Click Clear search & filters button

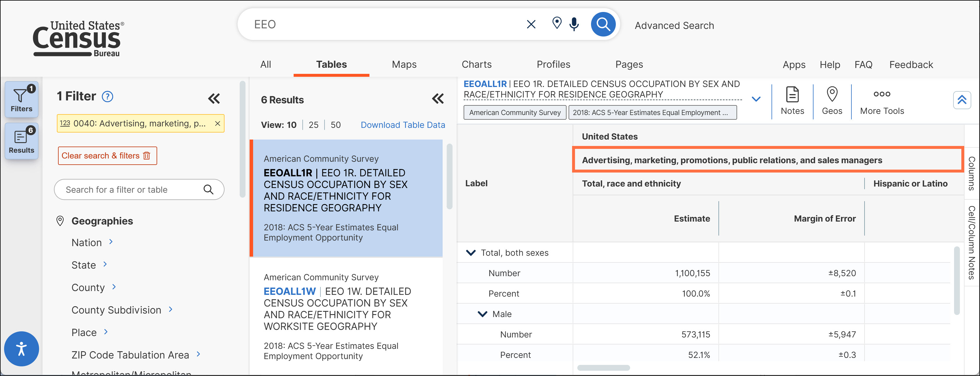pyautogui.click(x=107, y=156)
